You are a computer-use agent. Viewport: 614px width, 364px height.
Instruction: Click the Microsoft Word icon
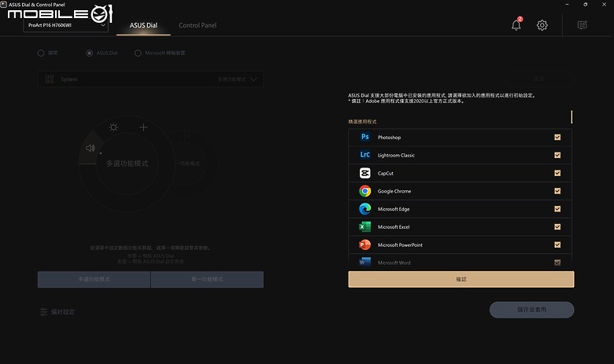(x=365, y=262)
